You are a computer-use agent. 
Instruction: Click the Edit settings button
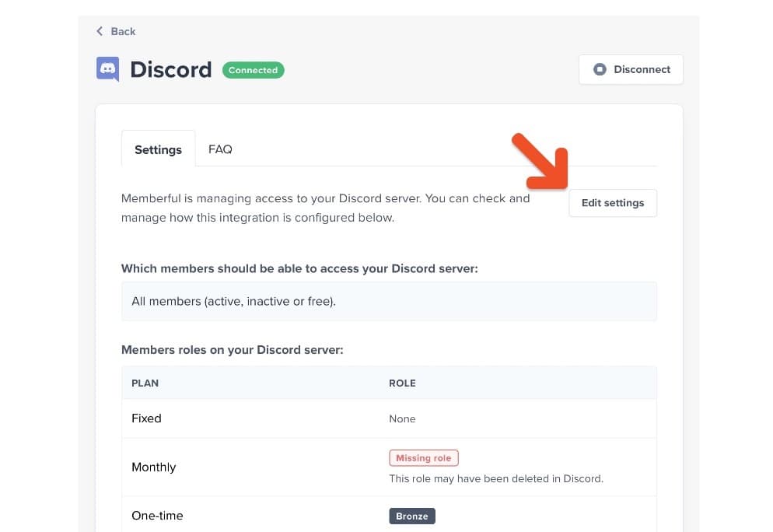pos(613,202)
